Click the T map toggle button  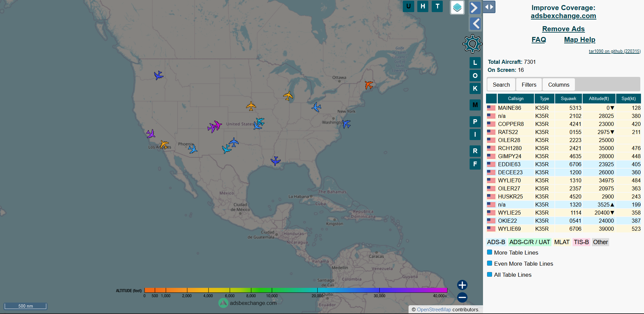click(437, 6)
